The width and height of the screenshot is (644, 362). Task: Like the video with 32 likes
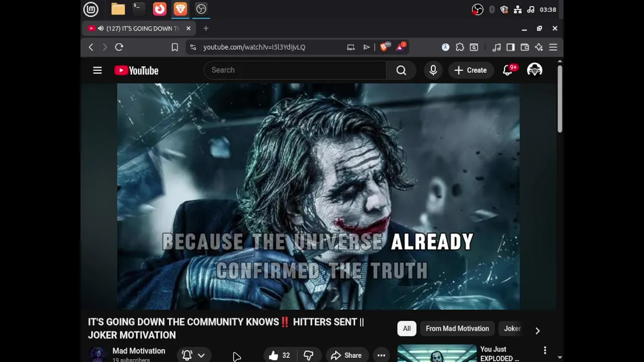coord(279,355)
